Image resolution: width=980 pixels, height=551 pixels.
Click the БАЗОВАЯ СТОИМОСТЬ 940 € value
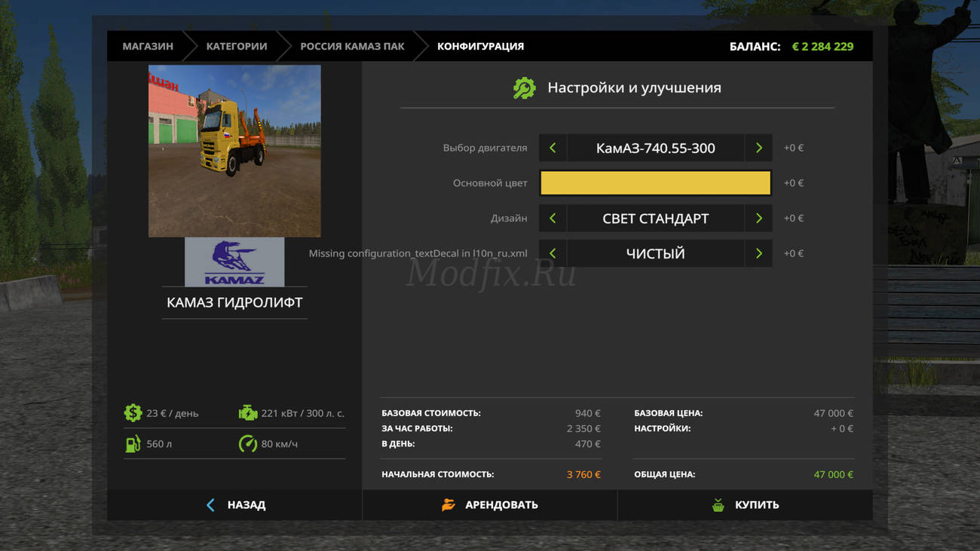tap(587, 413)
